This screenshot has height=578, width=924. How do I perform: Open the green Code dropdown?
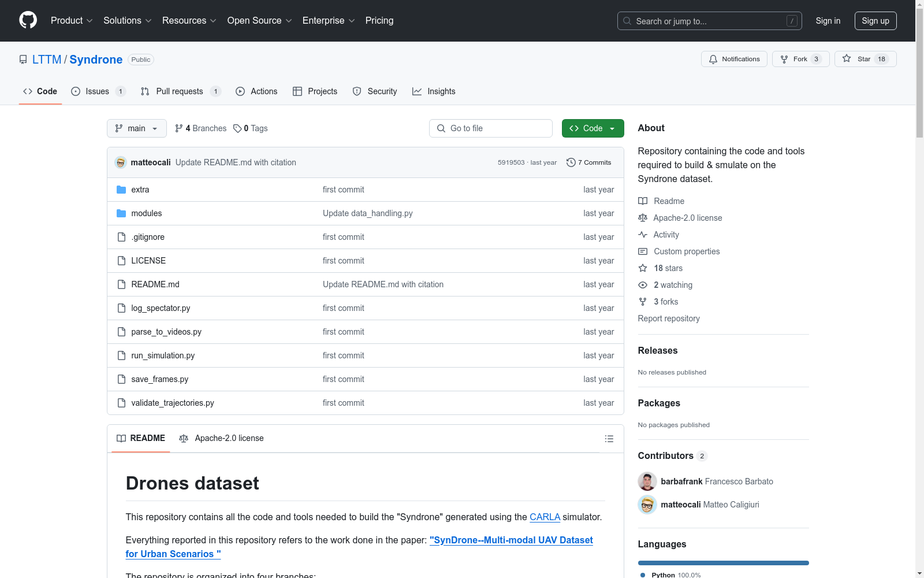point(593,128)
